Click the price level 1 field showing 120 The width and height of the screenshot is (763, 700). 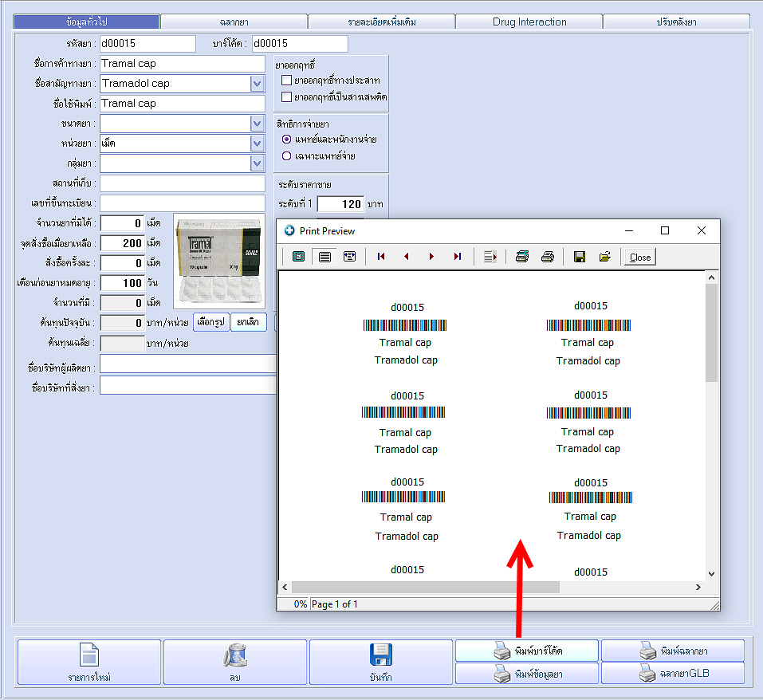click(340, 204)
